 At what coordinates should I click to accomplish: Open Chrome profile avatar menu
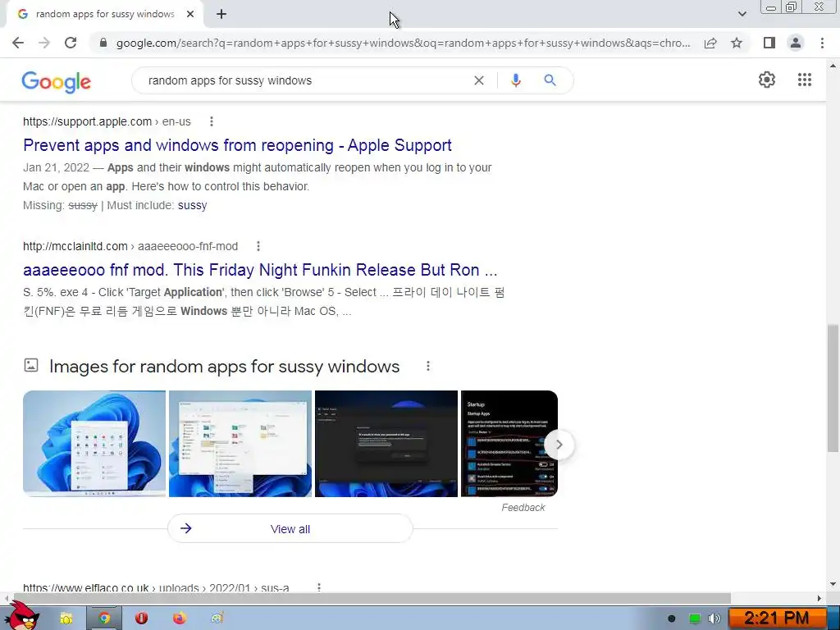[x=796, y=43]
